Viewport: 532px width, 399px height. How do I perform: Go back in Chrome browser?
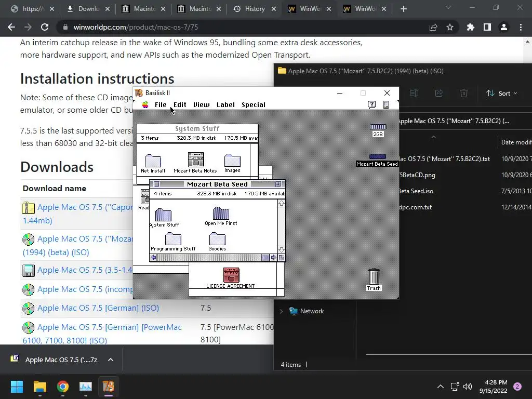[11, 27]
